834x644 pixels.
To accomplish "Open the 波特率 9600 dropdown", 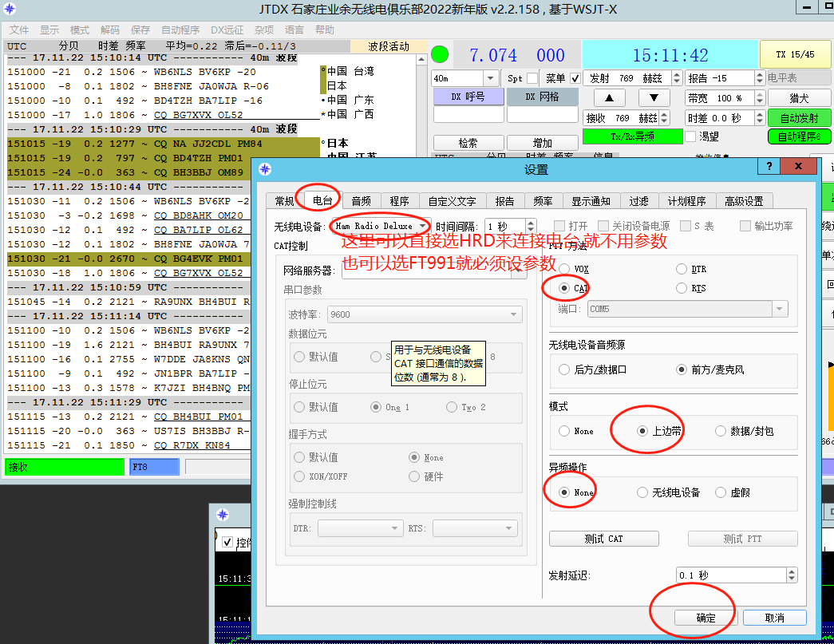I will tap(425, 314).
